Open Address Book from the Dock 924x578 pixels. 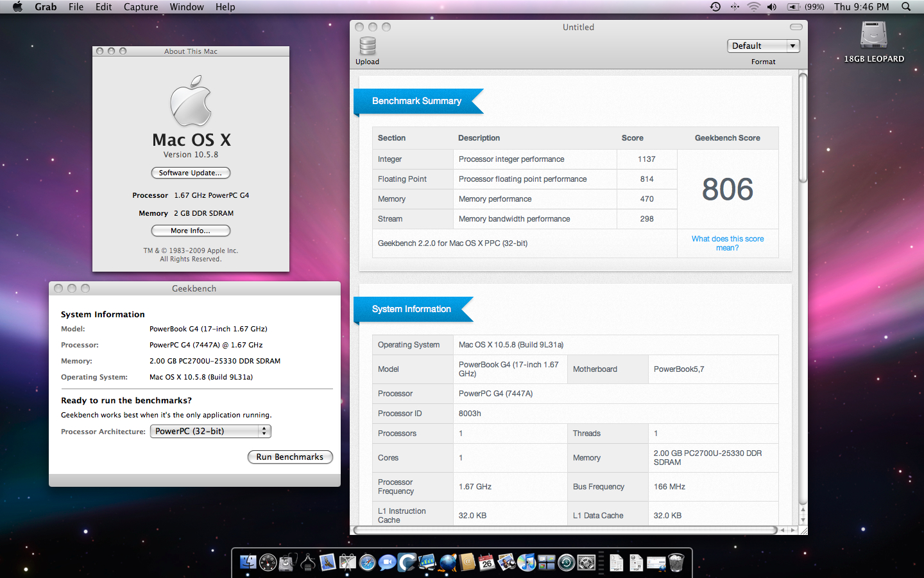pyautogui.click(x=467, y=563)
